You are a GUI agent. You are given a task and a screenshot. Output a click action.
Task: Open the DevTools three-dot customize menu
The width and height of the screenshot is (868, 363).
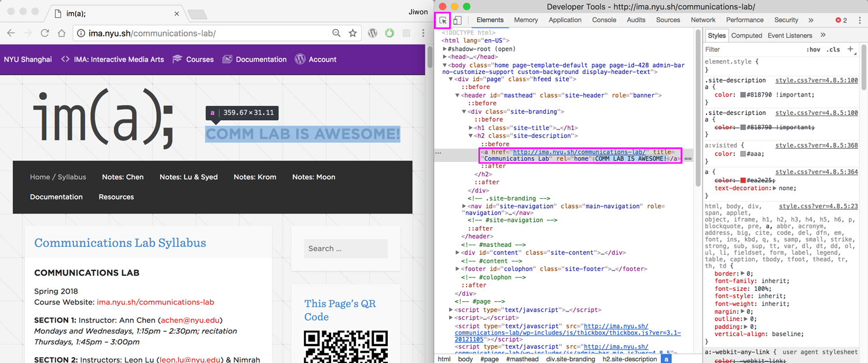(x=859, y=20)
